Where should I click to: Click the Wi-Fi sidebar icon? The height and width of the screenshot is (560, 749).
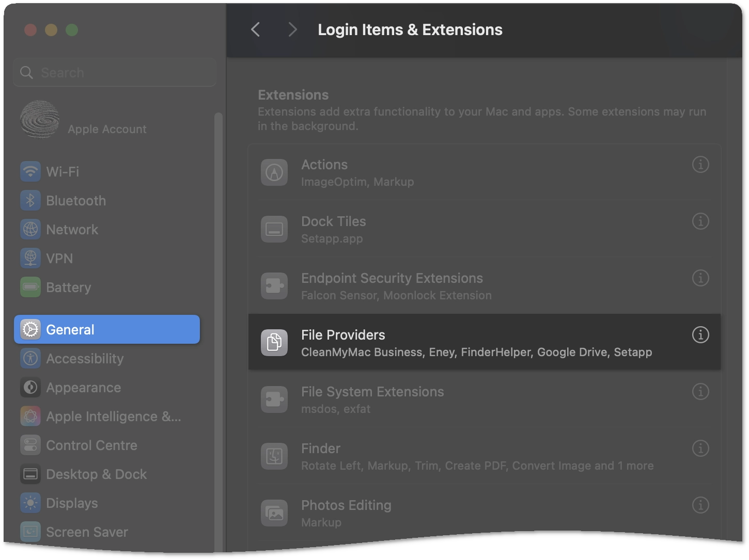(x=30, y=171)
